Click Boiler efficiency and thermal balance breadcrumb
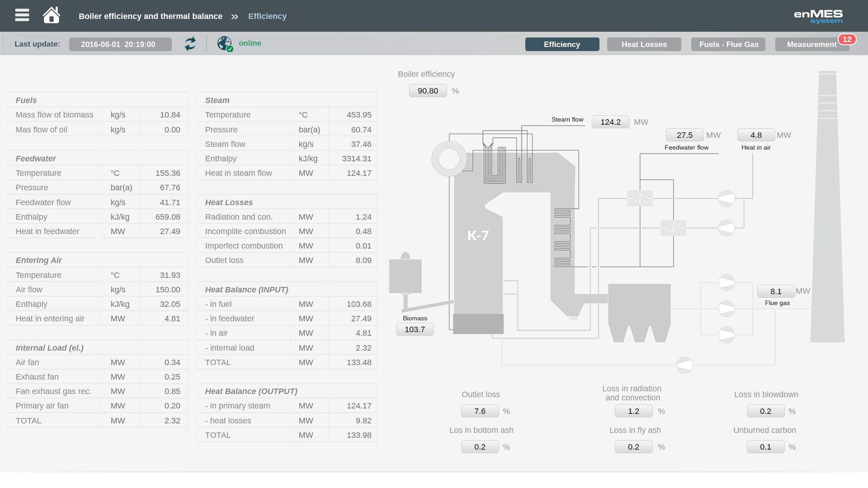 [151, 16]
